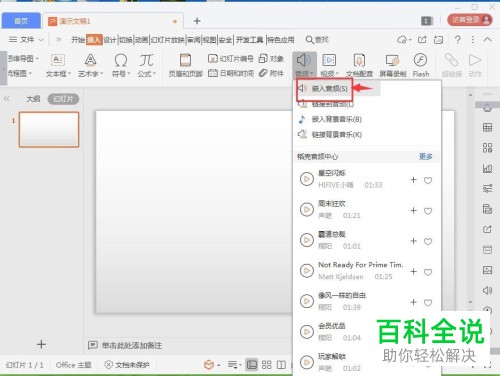Viewport: 500px width, 376px height.
Task: Switch to reading view icon
Action: pyautogui.click(x=281, y=365)
